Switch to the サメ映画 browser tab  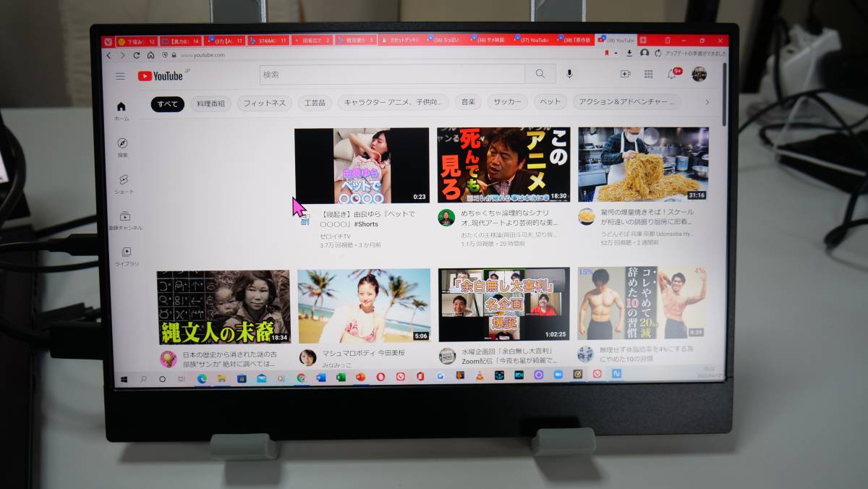click(x=491, y=41)
